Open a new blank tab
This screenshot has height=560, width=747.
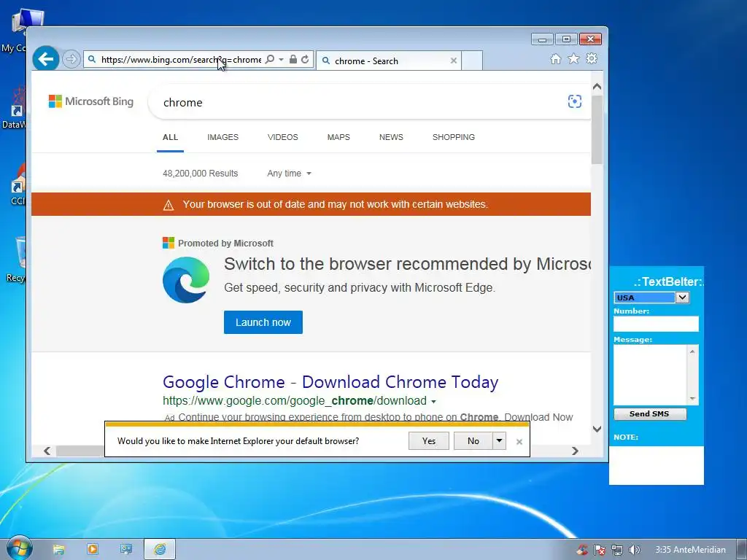(x=472, y=61)
